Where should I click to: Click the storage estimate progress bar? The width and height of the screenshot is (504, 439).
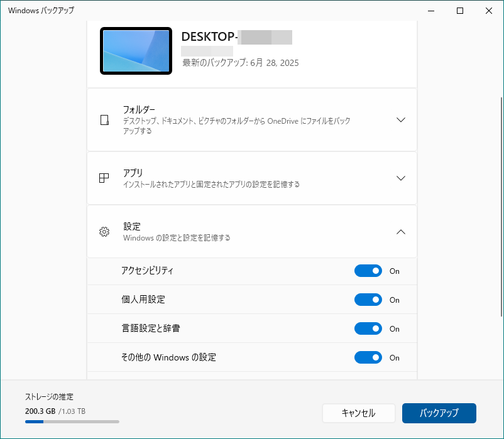[x=72, y=422]
